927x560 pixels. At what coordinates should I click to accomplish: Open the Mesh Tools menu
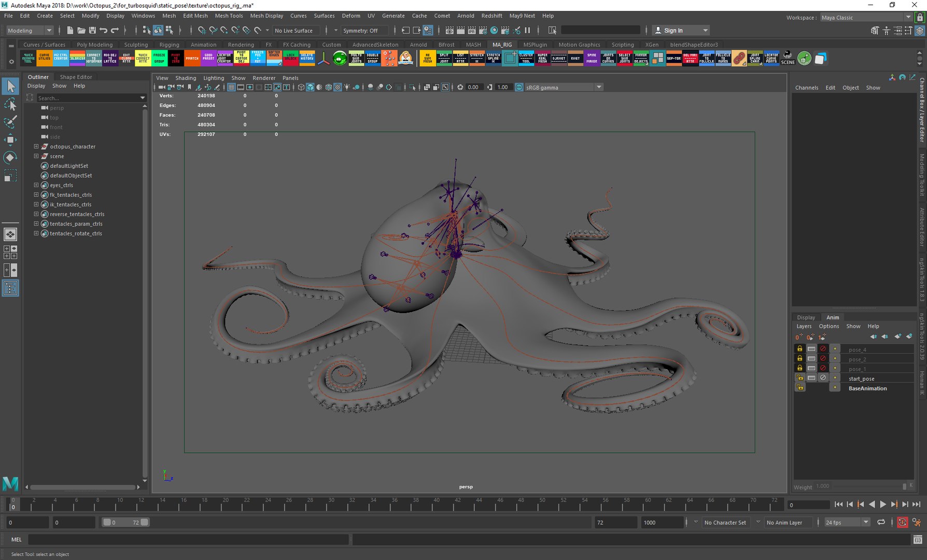pyautogui.click(x=229, y=16)
